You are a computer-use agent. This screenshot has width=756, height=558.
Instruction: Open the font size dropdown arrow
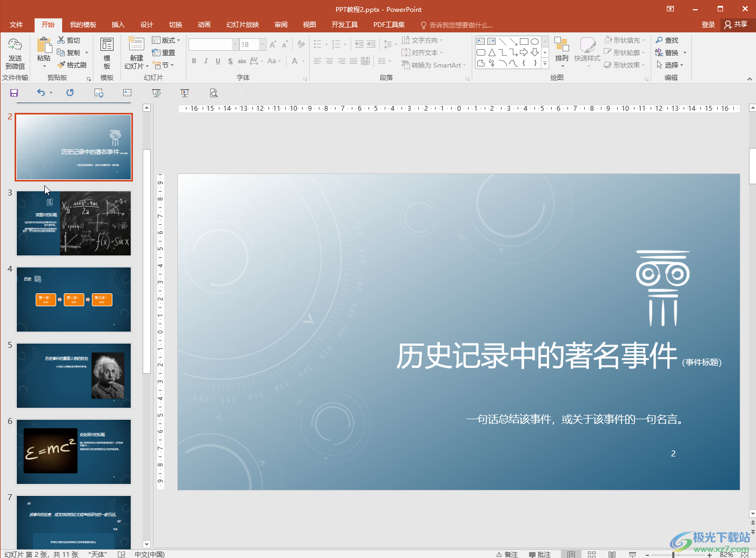[263, 44]
